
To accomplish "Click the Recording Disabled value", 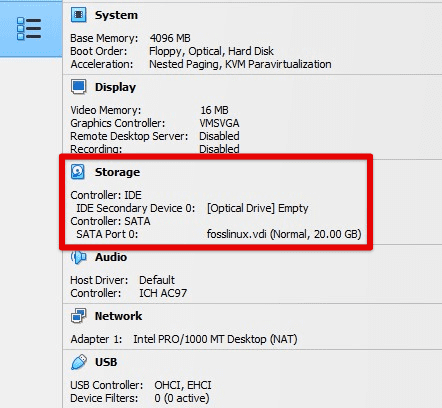I will (x=219, y=149).
